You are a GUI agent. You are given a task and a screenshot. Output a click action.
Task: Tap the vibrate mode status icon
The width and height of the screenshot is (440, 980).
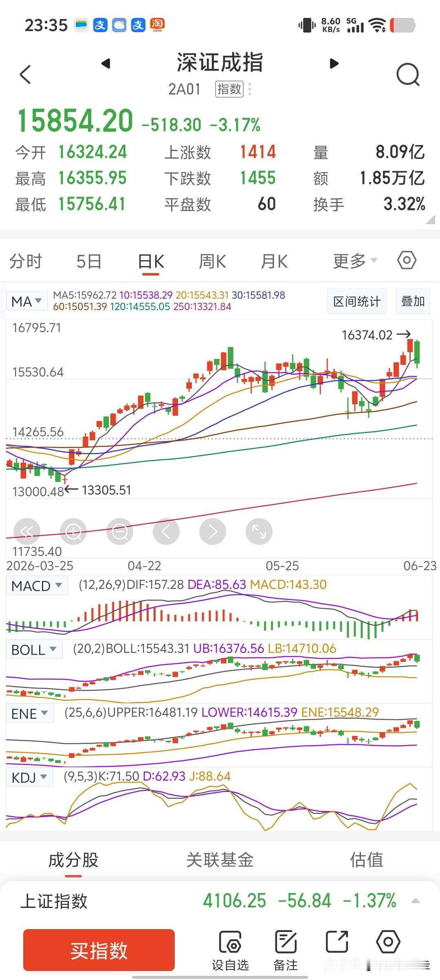[307, 25]
